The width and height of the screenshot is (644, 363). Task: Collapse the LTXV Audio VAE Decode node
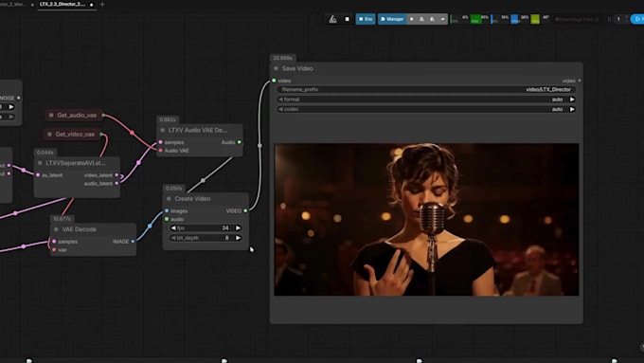point(163,130)
